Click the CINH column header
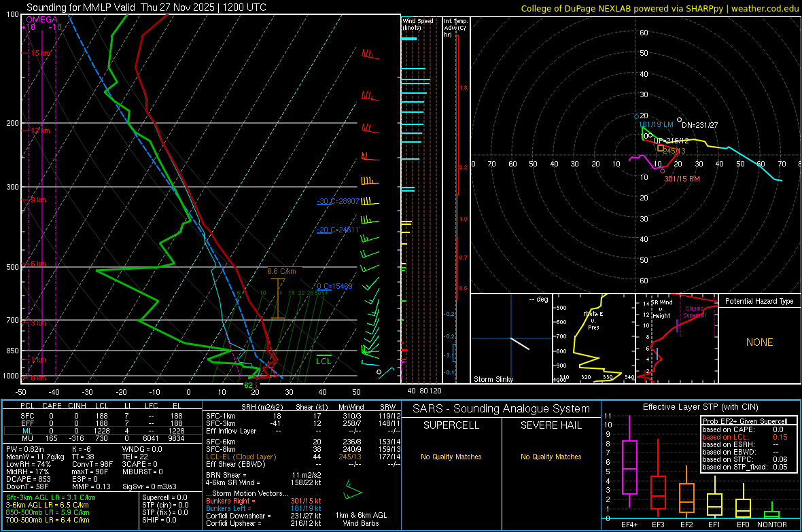 (77, 406)
